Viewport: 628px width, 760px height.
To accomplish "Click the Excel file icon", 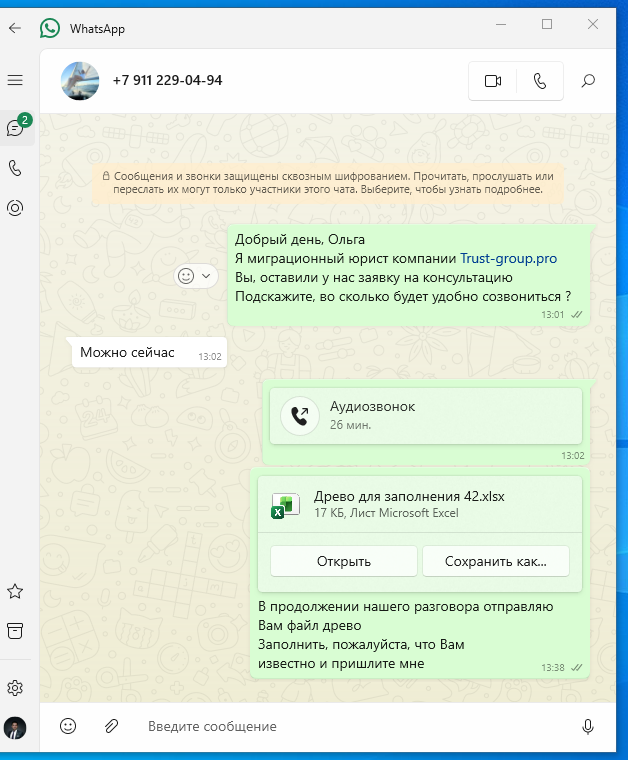I will point(285,505).
